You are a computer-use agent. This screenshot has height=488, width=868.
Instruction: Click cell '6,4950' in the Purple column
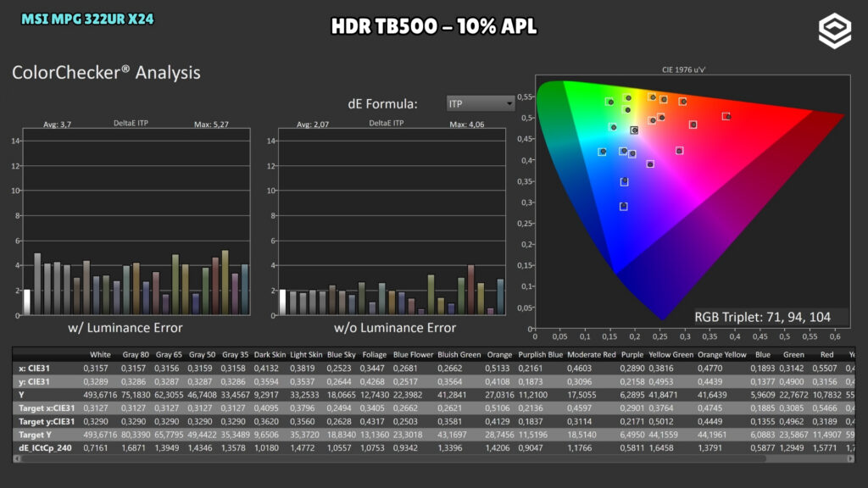(x=632, y=435)
